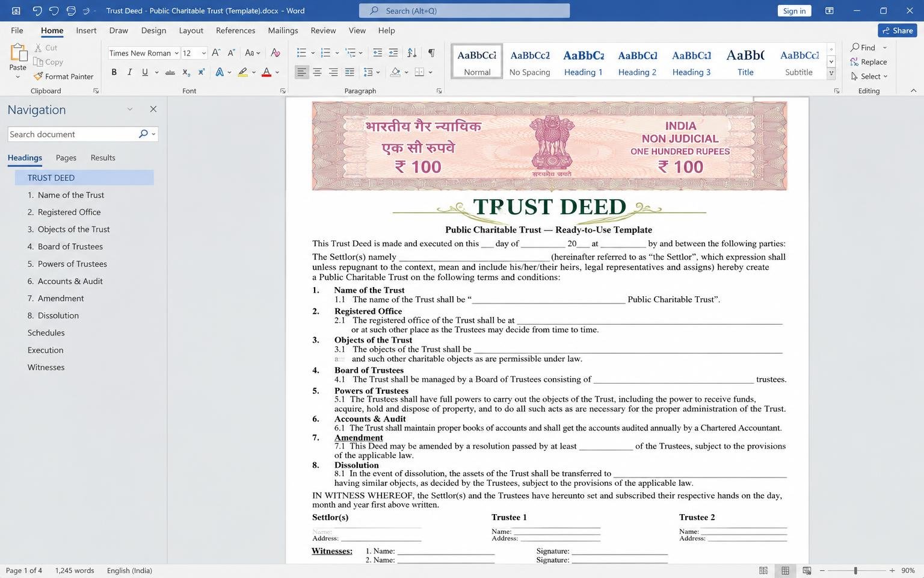The width and height of the screenshot is (924, 578).
Task: Apply yellow text highlight color
Action: click(242, 72)
